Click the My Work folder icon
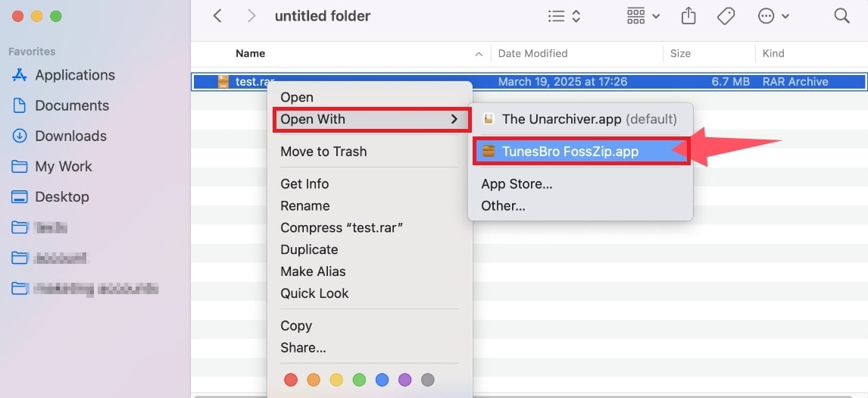 pos(20,166)
